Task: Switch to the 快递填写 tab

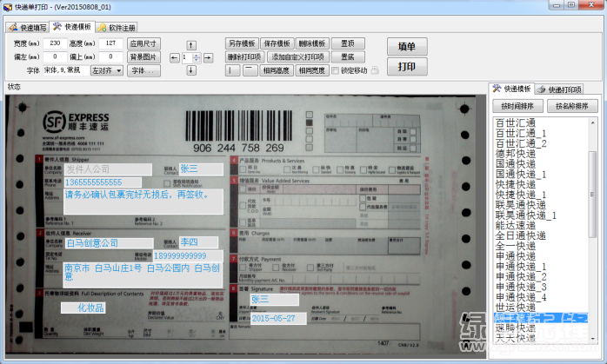Action: tap(28, 28)
